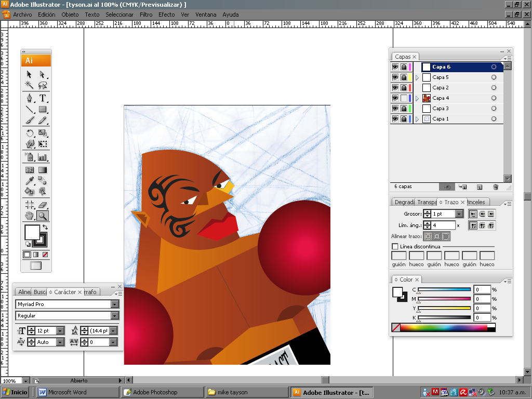
Task: Select the Pen tool
Action: coord(30,98)
